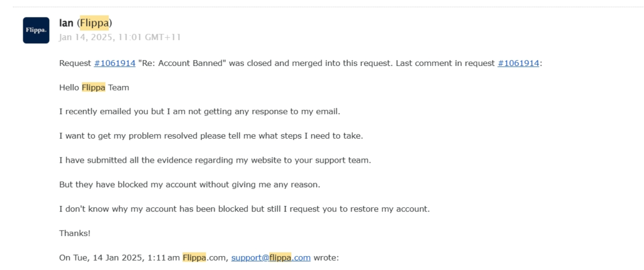Click the Flippa avatar logo

[x=36, y=30]
